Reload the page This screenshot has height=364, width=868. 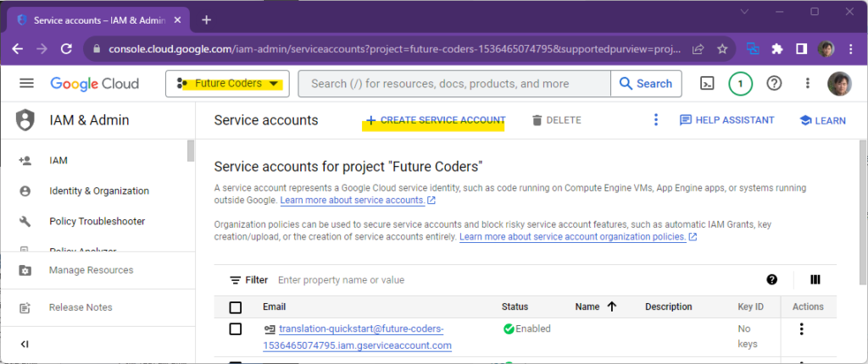(66, 49)
